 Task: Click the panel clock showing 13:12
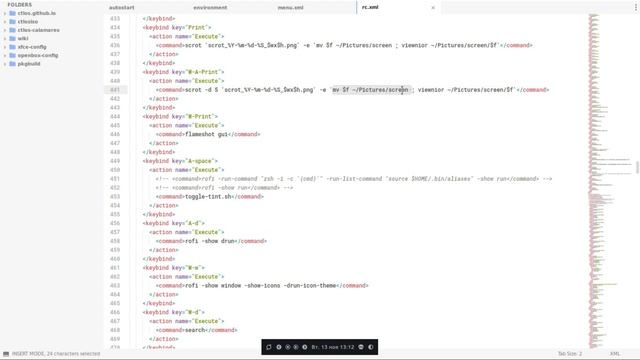[333, 347]
